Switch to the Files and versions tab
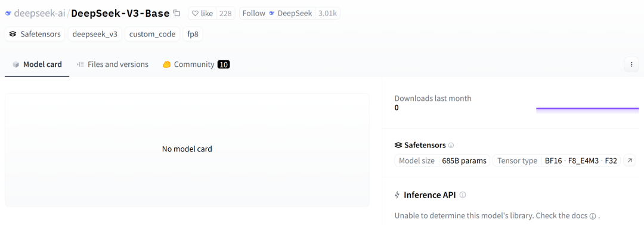Image resolution: width=644 pixels, height=225 pixels. (x=113, y=64)
